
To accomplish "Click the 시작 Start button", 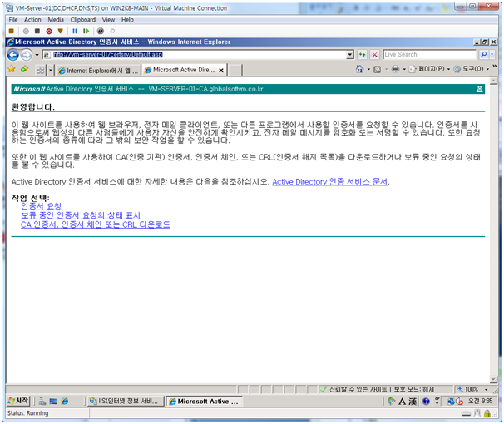I will 18,401.
